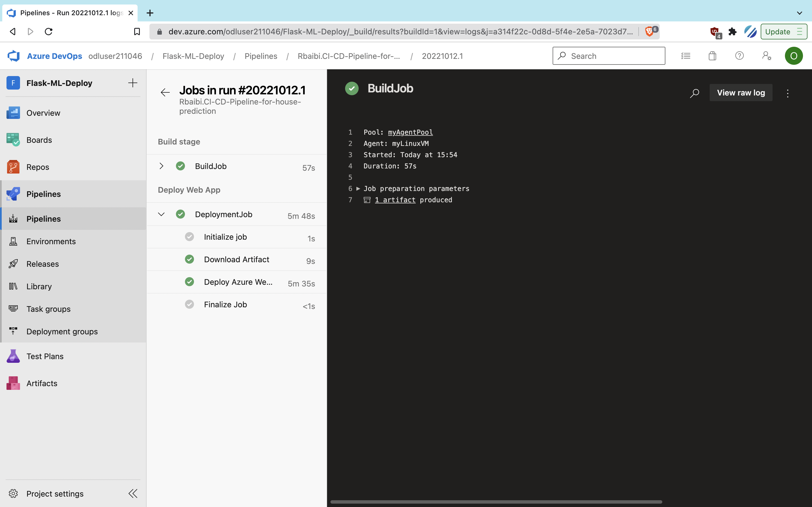Go back with arrow beside Jobs in run
Viewport: 812px width, 507px height.
click(165, 92)
